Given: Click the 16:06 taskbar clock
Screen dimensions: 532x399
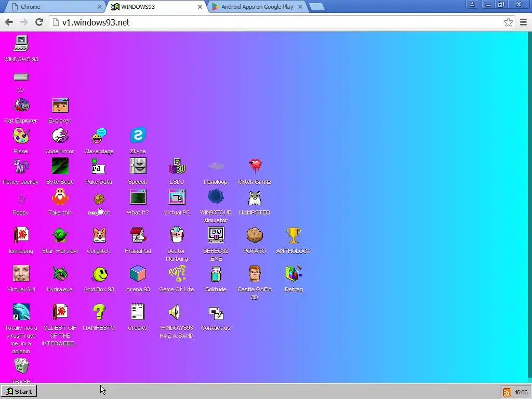Looking at the screenshot, I should click(522, 392).
